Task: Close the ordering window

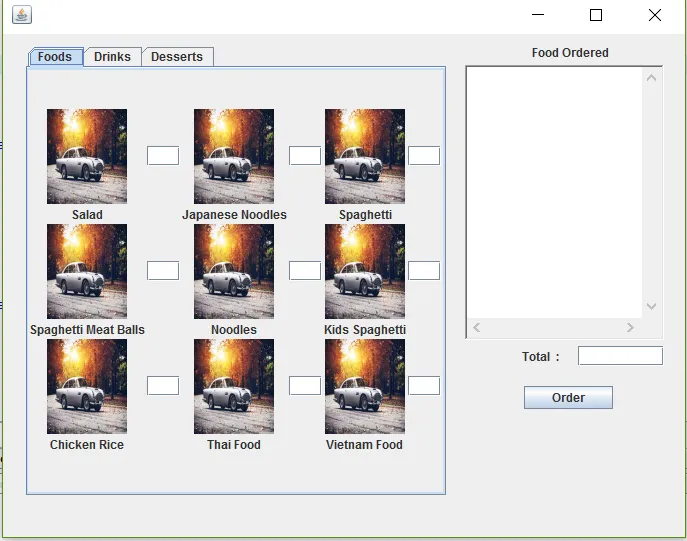Action: click(655, 15)
